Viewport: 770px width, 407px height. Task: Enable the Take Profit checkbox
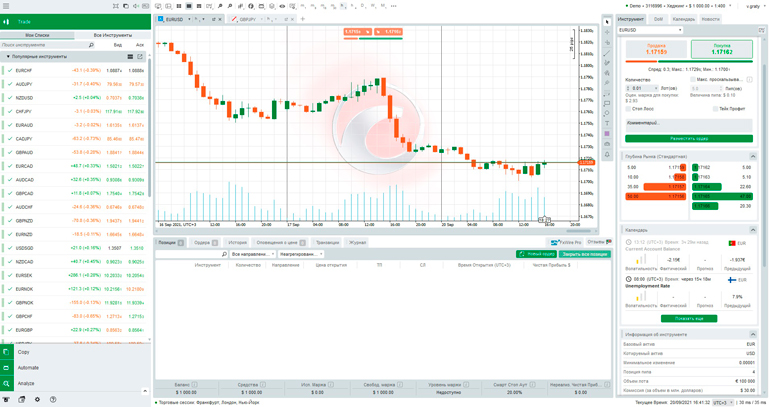tap(715, 109)
